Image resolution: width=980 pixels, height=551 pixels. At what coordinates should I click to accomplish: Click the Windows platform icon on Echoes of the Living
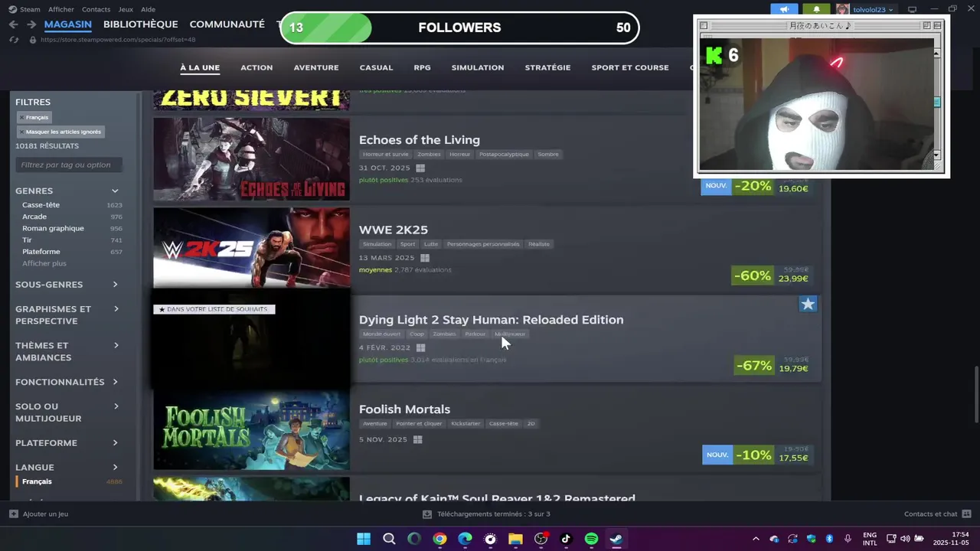[420, 168]
